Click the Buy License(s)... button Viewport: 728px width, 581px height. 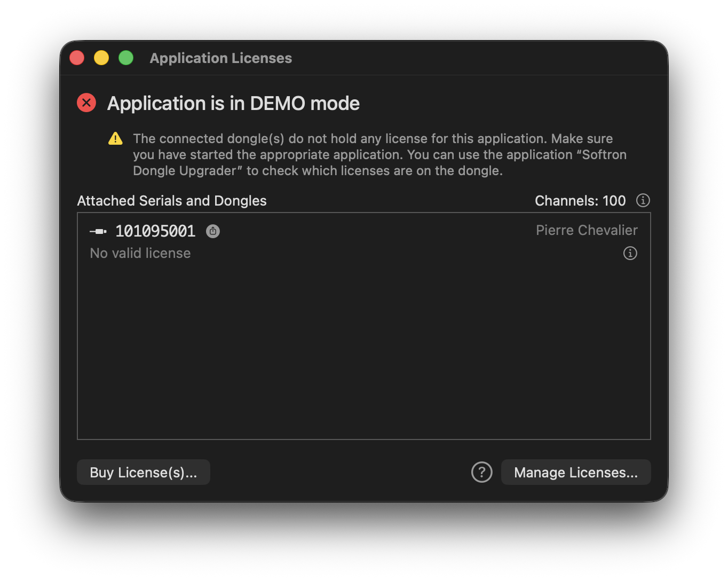coord(144,472)
